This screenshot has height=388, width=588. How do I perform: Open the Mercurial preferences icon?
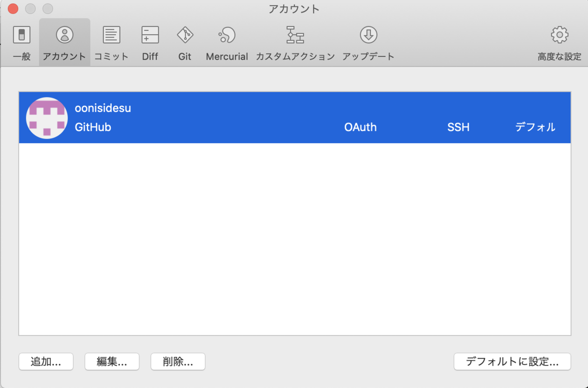click(227, 35)
